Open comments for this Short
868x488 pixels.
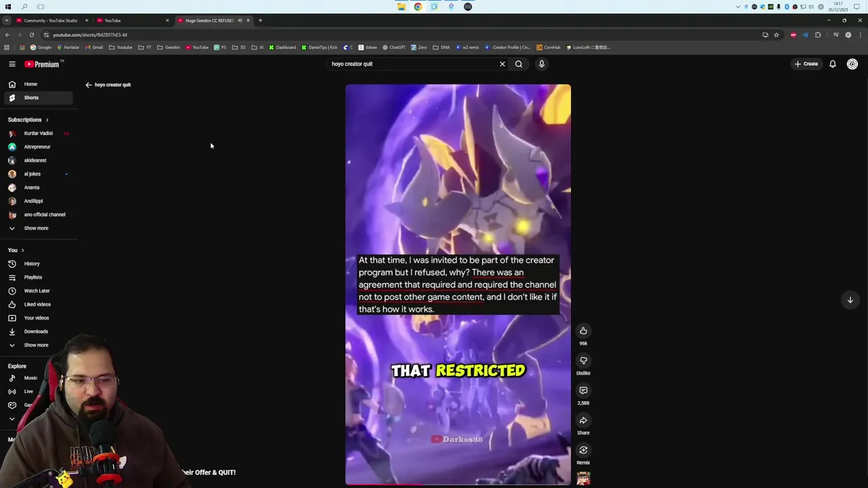583,390
